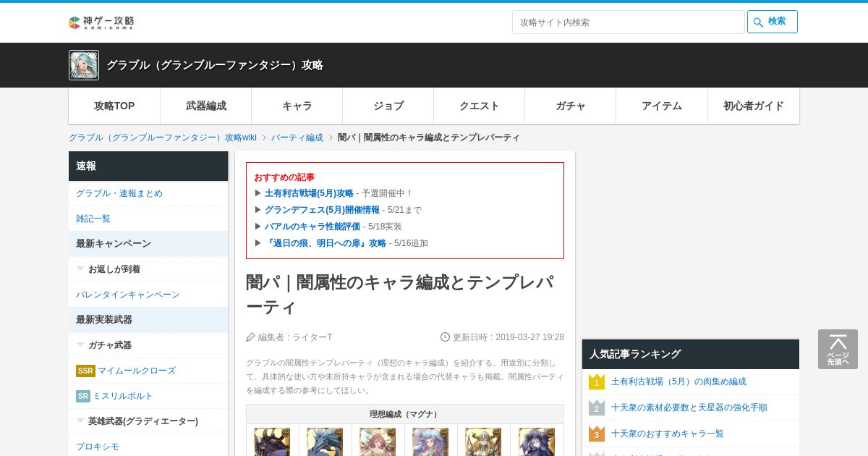Click the third character thumbnail in 理想編成
This screenshot has height=456, width=868.
378,442
